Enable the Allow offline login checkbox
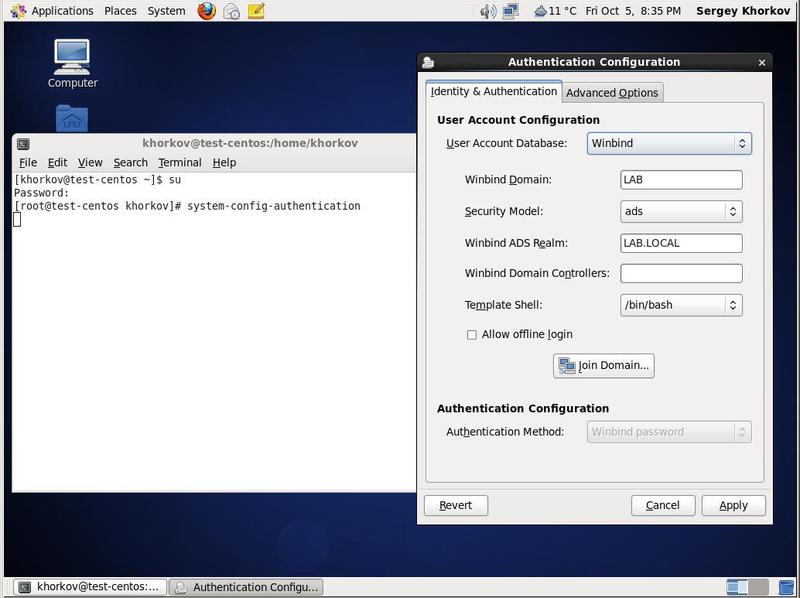Screen dimensions: 800x598 (471, 336)
